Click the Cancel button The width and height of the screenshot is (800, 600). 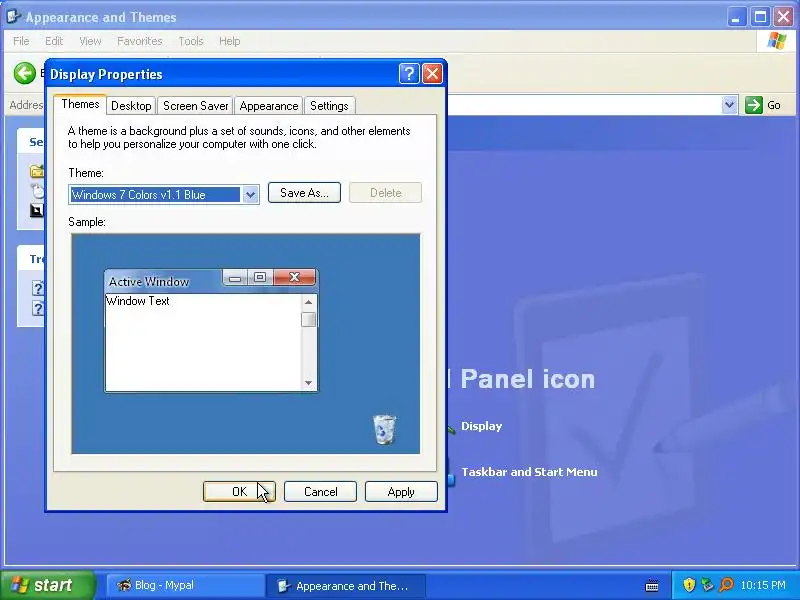pos(320,491)
